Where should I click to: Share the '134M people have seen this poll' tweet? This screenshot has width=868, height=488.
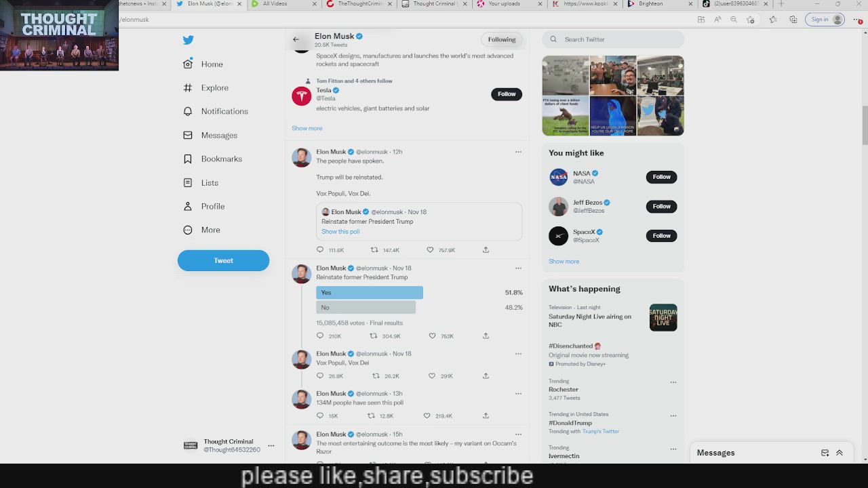[486, 416]
